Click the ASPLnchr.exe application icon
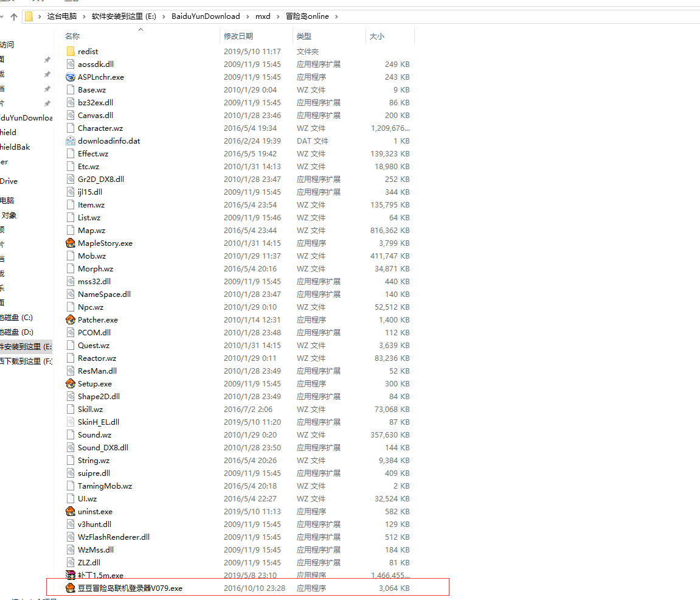Image resolution: width=700 pixels, height=600 pixels. (x=70, y=77)
